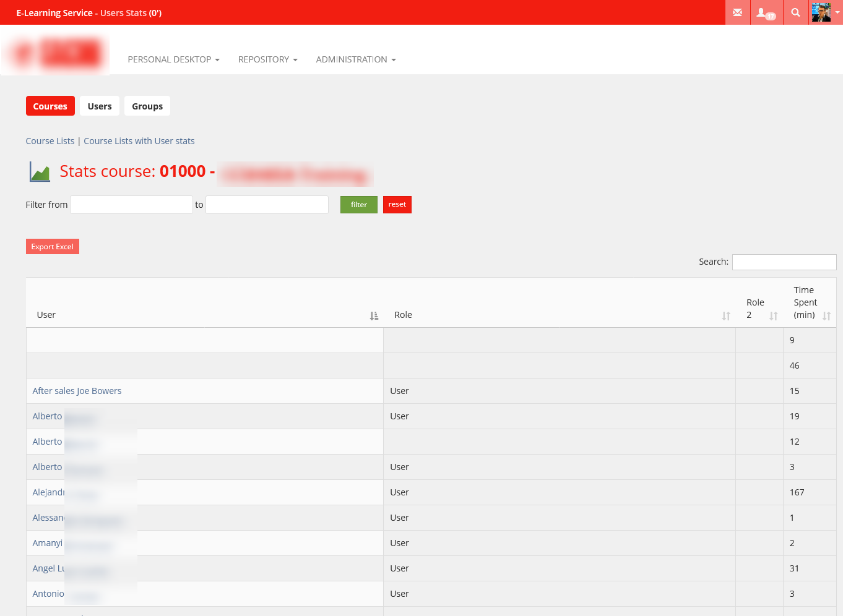Open the mail envelope icon
Image resolution: width=843 pixels, height=616 pixels.
point(737,12)
